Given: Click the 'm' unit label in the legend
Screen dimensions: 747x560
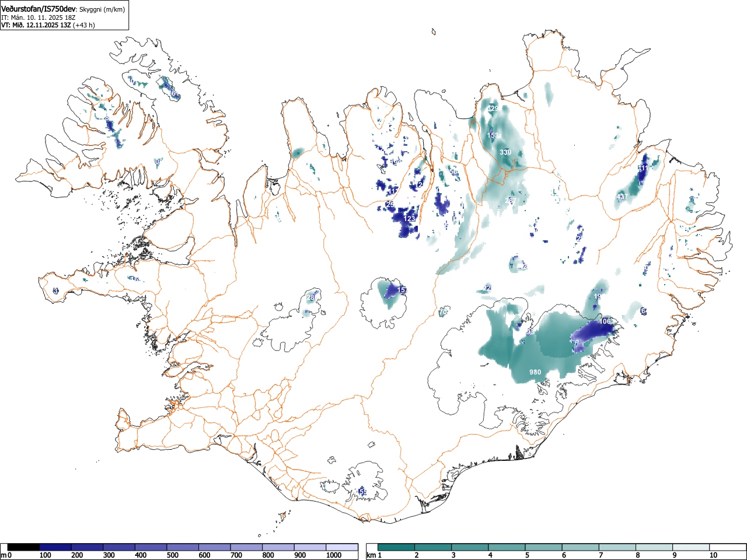Looking at the screenshot, I should coord(4,555).
